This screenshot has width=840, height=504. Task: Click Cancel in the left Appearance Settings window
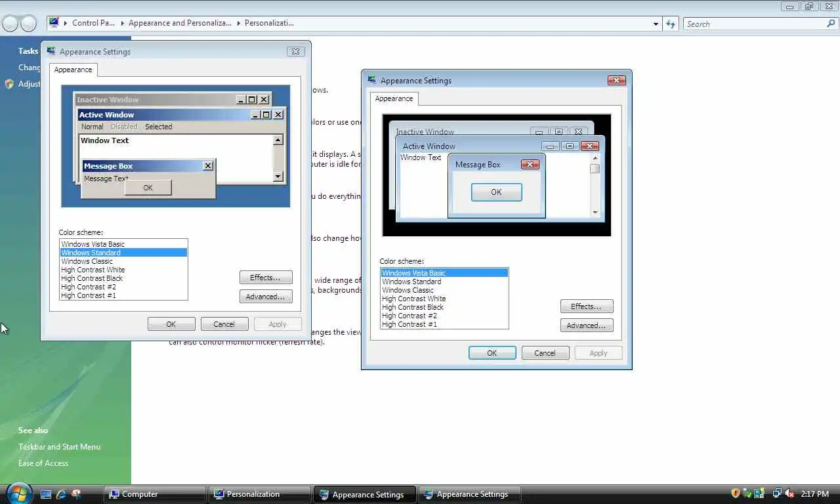tap(224, 324)
